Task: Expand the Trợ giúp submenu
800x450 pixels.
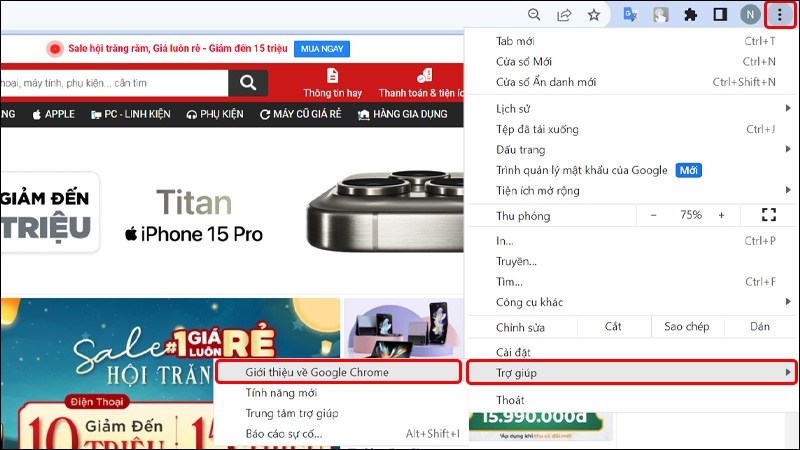Action: [x=632, y=372]
